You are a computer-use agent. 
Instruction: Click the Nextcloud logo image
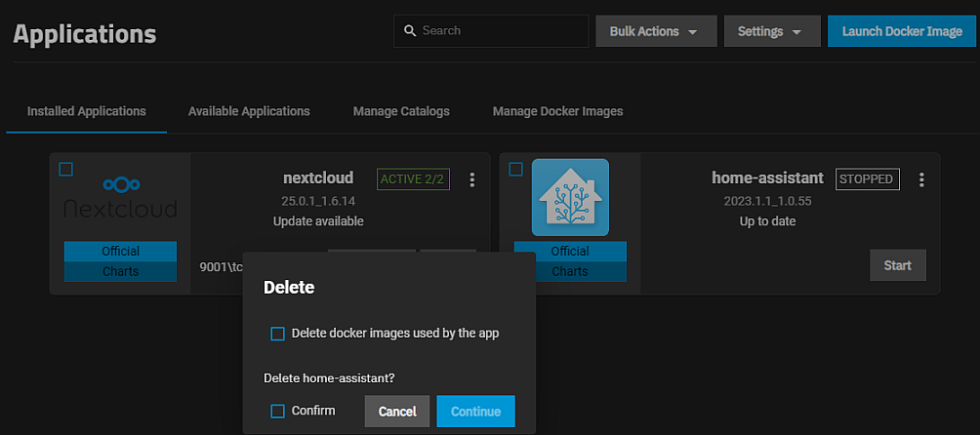pyautogui.click(x=121, y=198)
